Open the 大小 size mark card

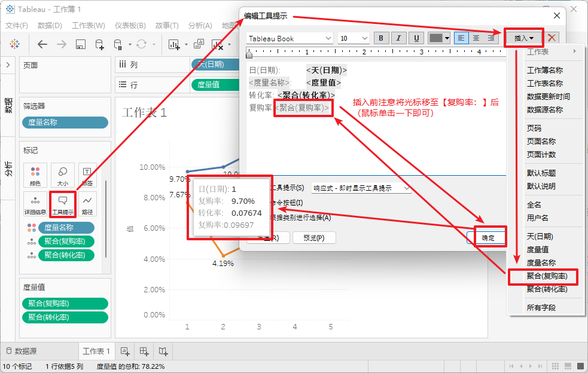[63, 175]
